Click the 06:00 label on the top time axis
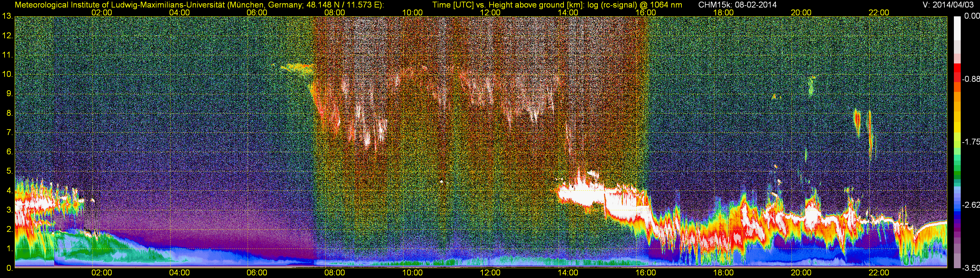 [257, 12]
